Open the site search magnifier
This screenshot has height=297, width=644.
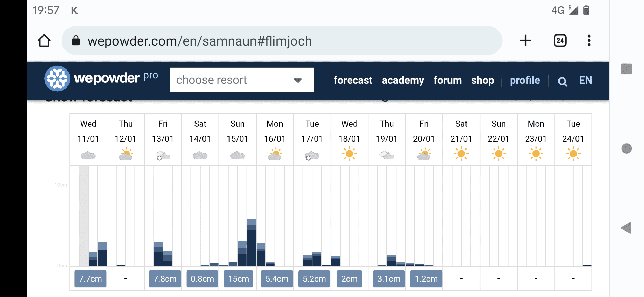(x=562, y=82)
